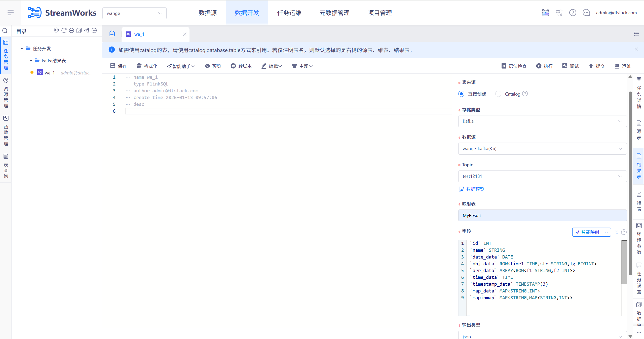Screen dimensions: 644x339
Task: Open the 数据预览 link
Action: click(471, 189)
